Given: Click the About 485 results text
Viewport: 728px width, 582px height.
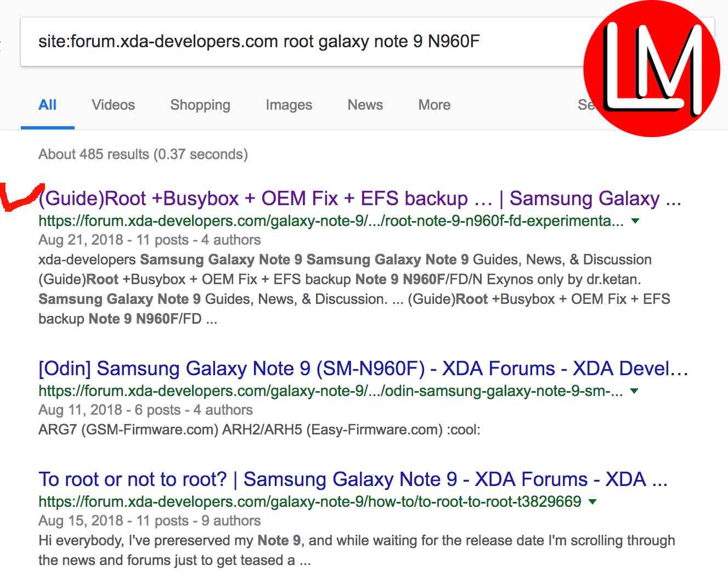Looking at the screenshot, I should click(x=143, y=154).
